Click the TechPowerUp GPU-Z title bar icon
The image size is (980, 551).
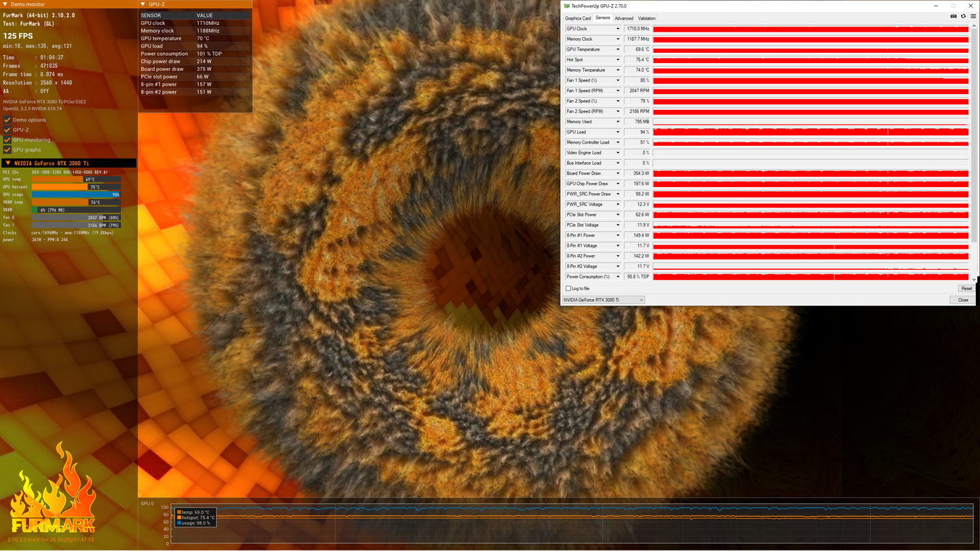pos(567,5)
